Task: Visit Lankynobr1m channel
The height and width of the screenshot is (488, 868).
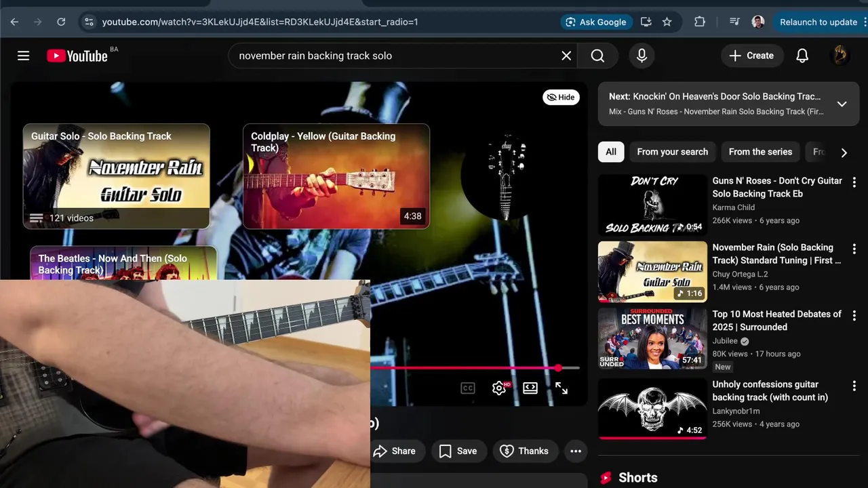Action: tap(736, 411)
